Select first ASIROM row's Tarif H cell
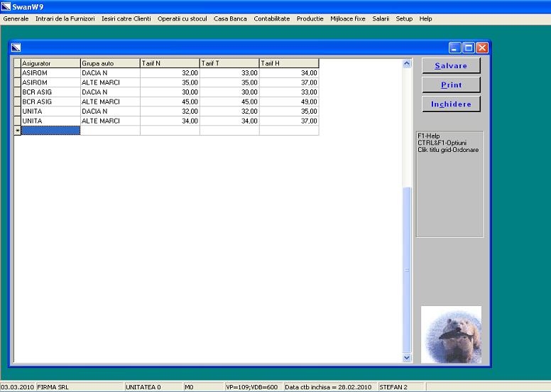The width and height of the screenshot is (551, 392). point(289,72)
